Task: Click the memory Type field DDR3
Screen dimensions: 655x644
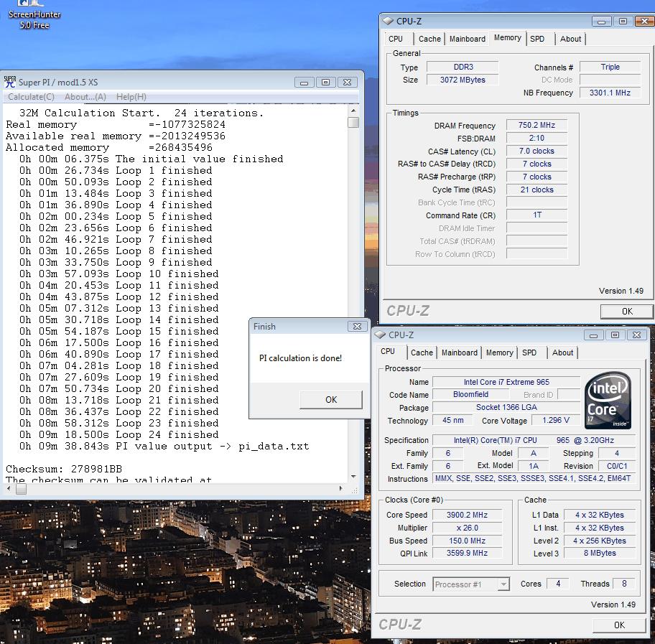Action: (x=463, y=67)
